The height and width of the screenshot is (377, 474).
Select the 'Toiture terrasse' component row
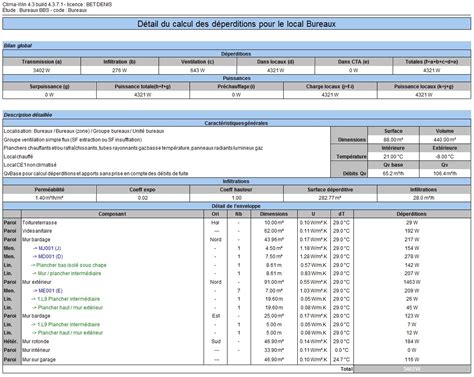point(236,222)
